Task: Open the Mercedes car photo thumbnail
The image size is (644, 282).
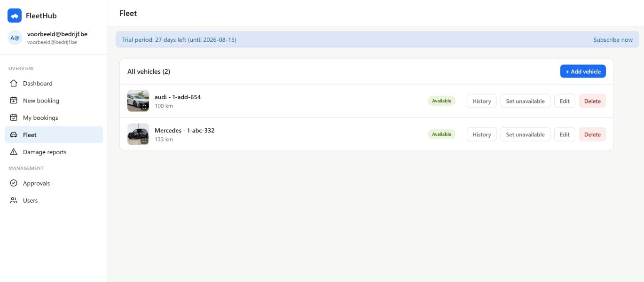Action: (138, 134)
